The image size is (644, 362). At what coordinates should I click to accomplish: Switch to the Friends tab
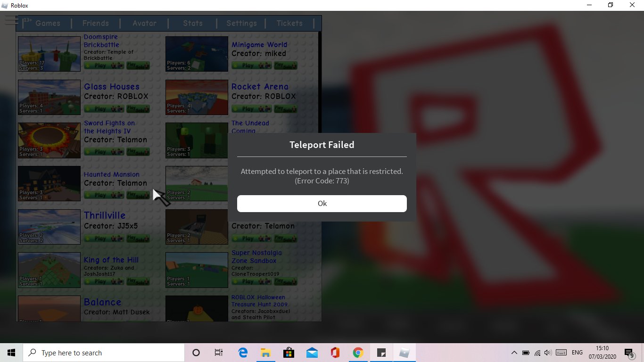[96, 23]
